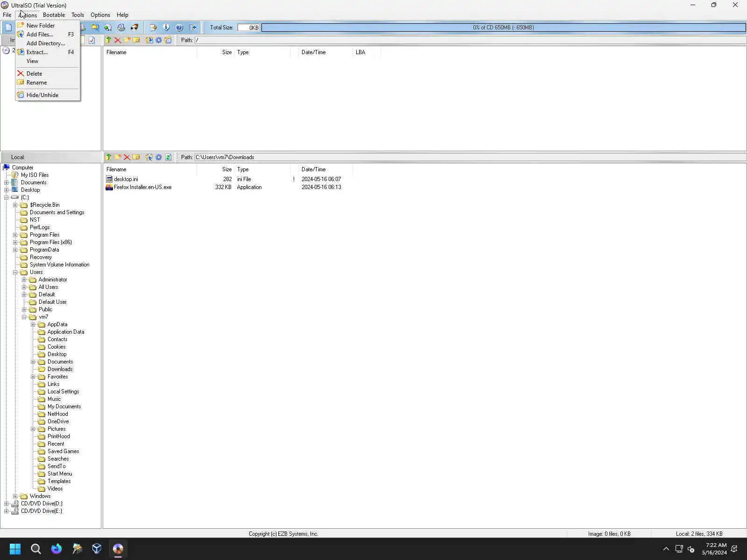Click the Refresh icon in Local toolbar

[168, 157]
